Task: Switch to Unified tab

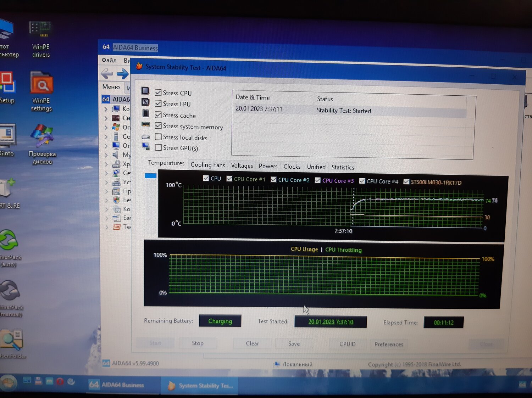Action: coord(316,167)
